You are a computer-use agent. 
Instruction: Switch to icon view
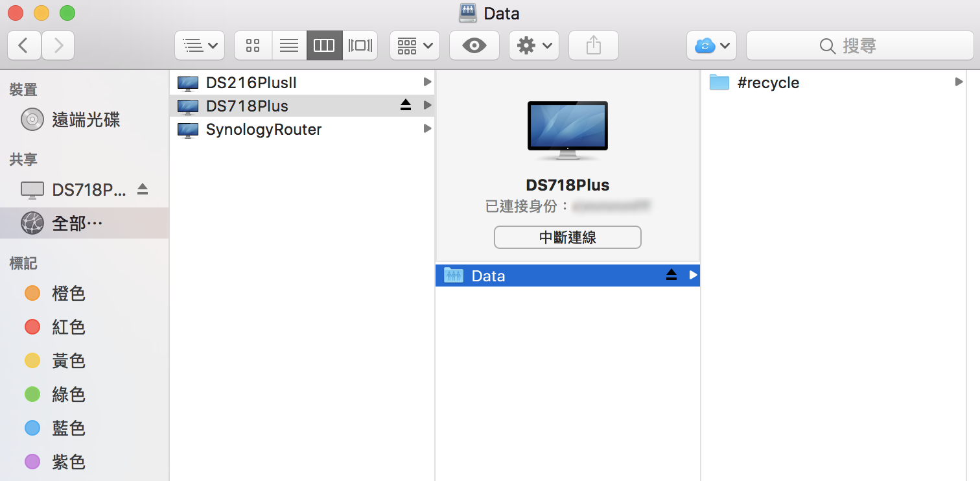[253, 45]
